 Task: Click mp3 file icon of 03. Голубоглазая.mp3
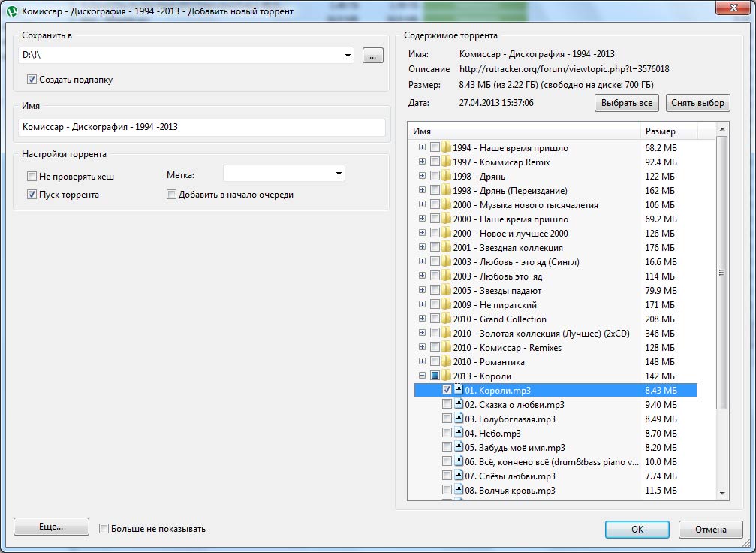[458, 419]
